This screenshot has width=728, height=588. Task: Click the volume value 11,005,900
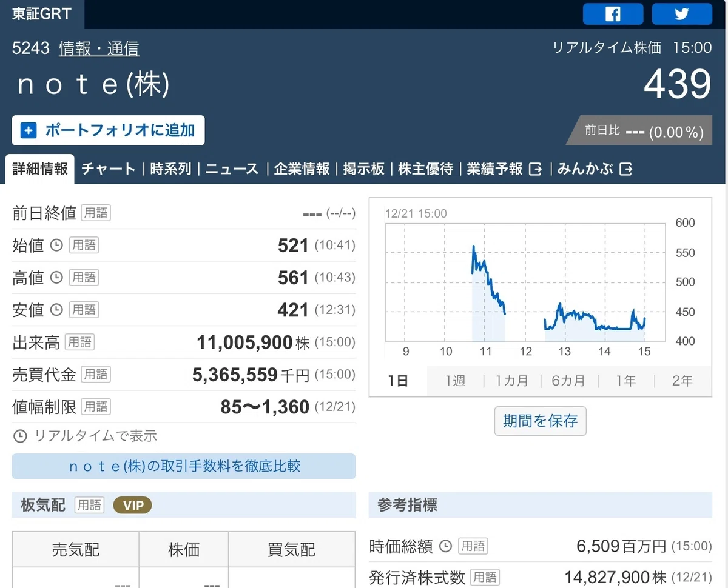(x=244, y=342)
